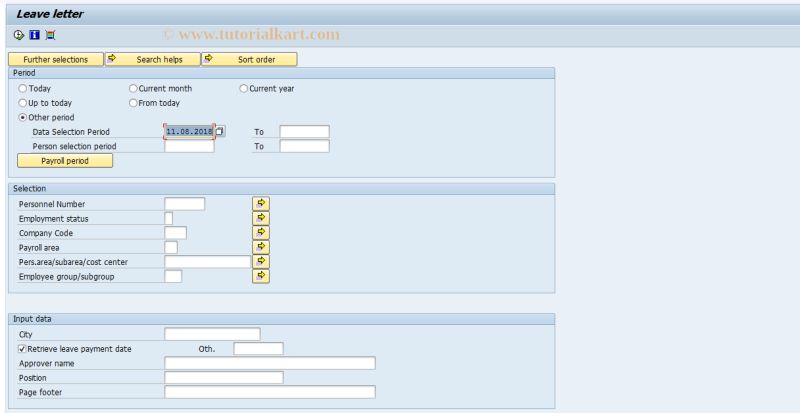The image size is (800, 413).
Task: Open multiple selection for Personnel Number
Action: click(x=261, y=204)
